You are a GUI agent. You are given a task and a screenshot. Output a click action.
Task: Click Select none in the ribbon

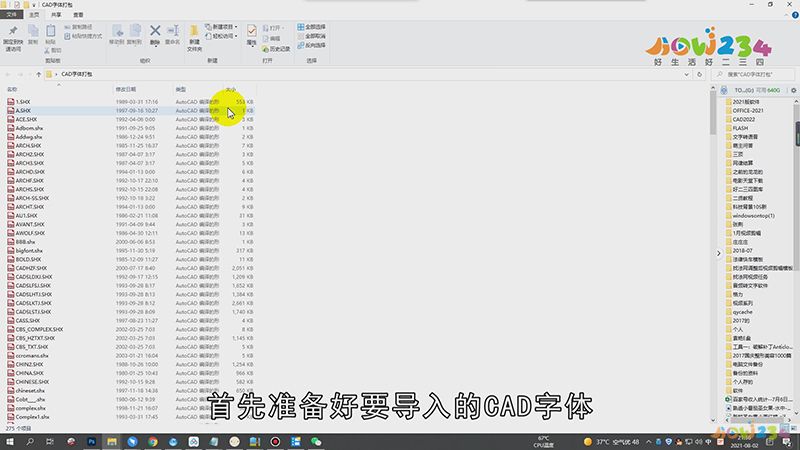click(x=312, y=36)
